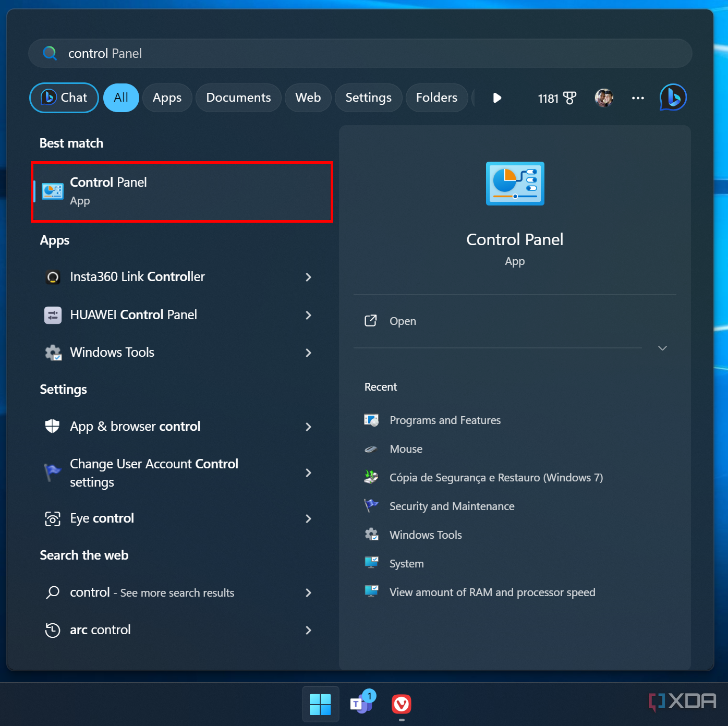Expand Change User Account Control settings chevron

click(308, 473)
